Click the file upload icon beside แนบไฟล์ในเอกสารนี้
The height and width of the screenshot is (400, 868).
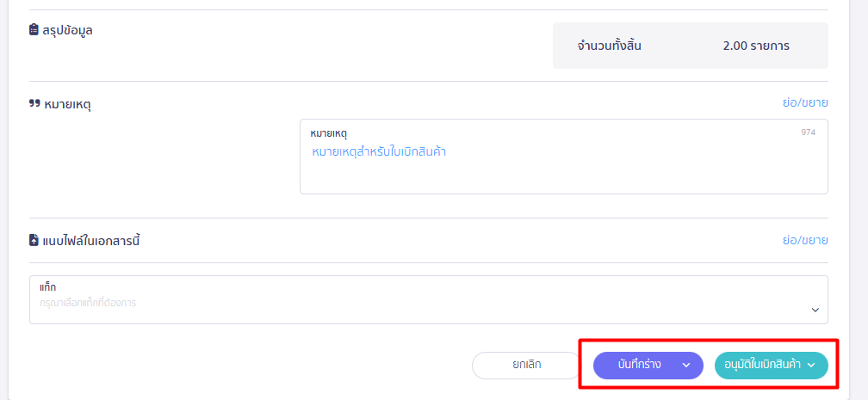click(34, 240)
